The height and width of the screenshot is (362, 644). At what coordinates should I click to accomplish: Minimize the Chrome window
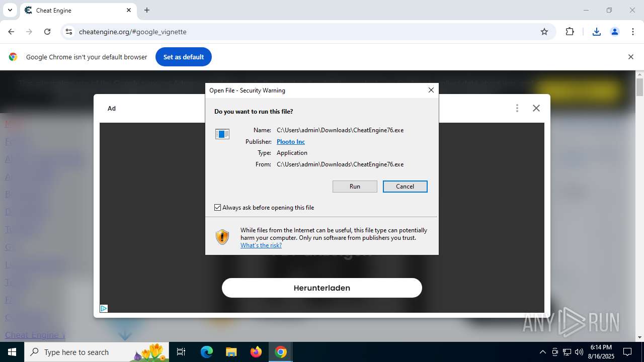point(586,10)
